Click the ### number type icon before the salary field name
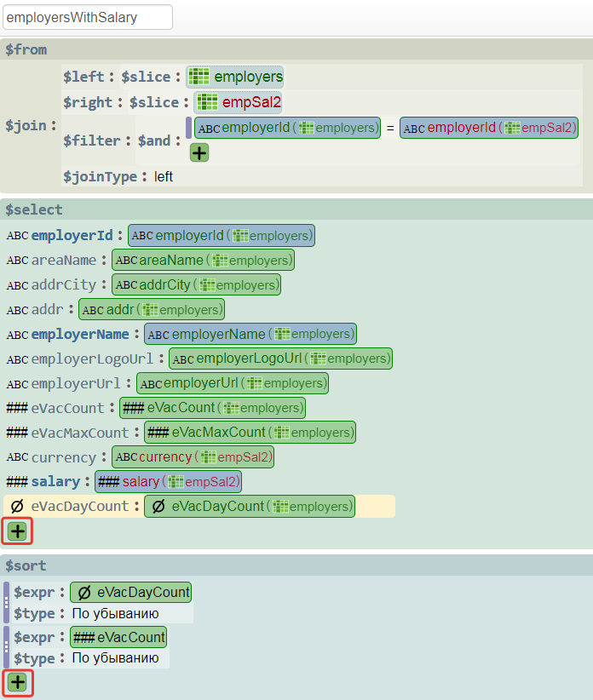The height and width of the screenshot is (700, 593). [17, 482]
